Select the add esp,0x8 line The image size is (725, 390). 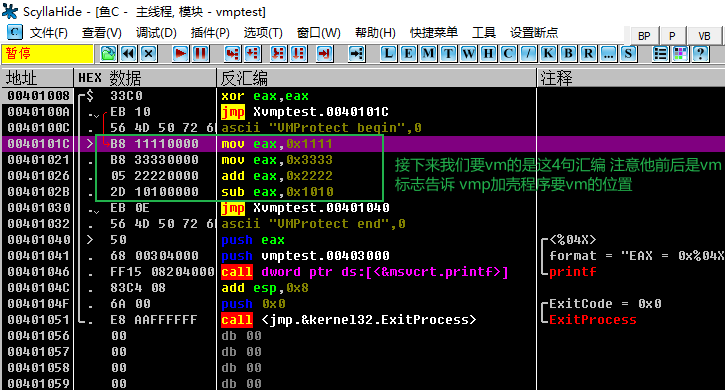click(362, 288)
